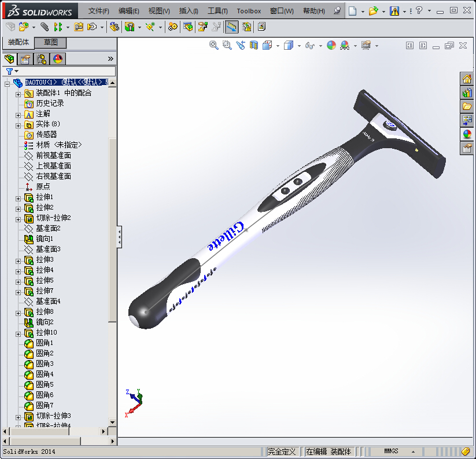Viewport: 476px width, 459px height.
Task: Expand the 实体(8) folder node
Action: click(18, 126)
